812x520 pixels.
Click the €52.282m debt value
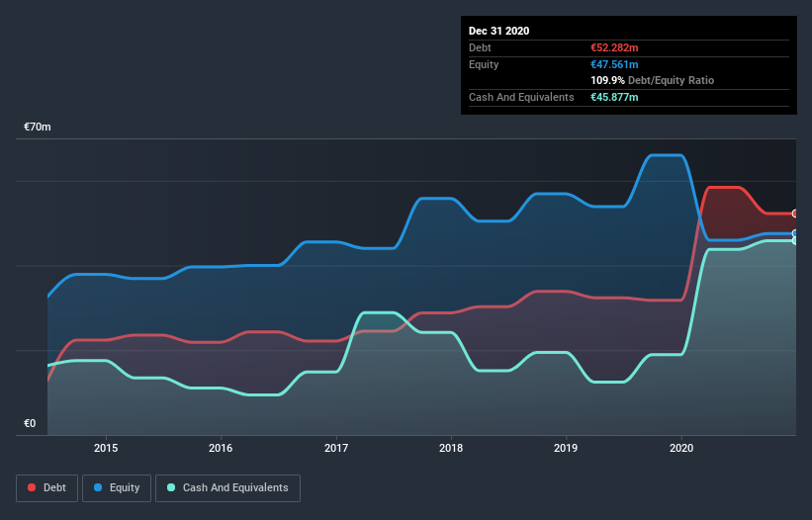(x=614, y=47)
